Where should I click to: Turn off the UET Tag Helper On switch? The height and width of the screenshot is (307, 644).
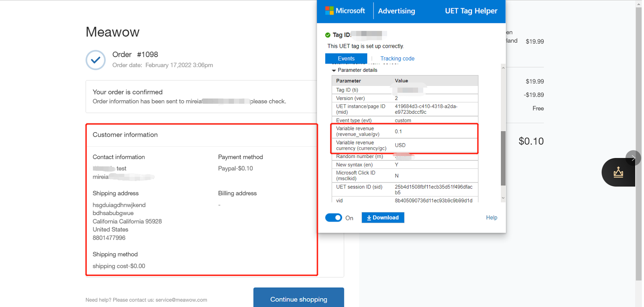click(x=333, y=218)
